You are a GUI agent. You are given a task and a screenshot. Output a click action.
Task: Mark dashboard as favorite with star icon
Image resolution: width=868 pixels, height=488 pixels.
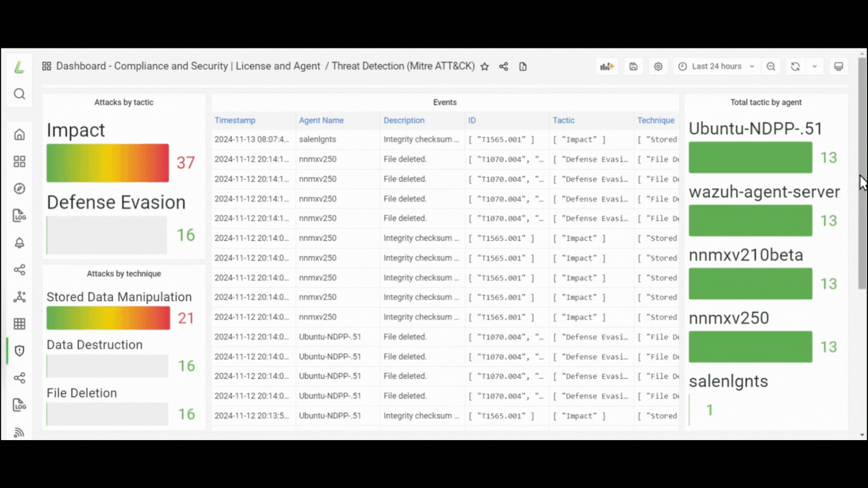485,66
